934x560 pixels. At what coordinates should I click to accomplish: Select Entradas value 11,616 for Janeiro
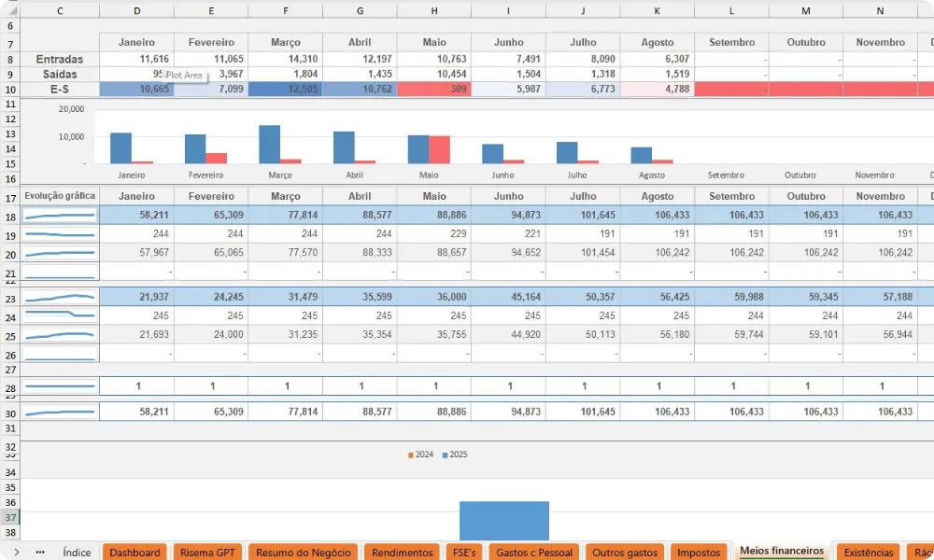(137, 59)
